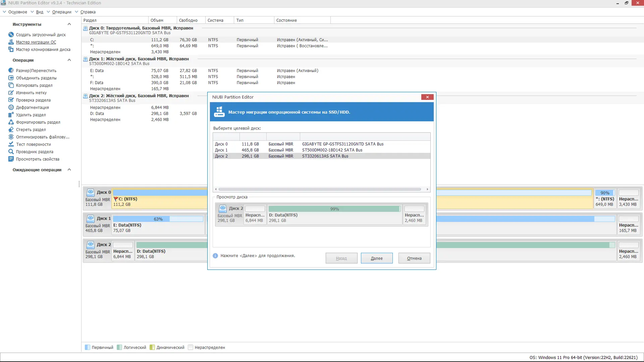This screenshot has width=644, height=362.
Task: Open the Основное menu
Action: coord(17,12)
